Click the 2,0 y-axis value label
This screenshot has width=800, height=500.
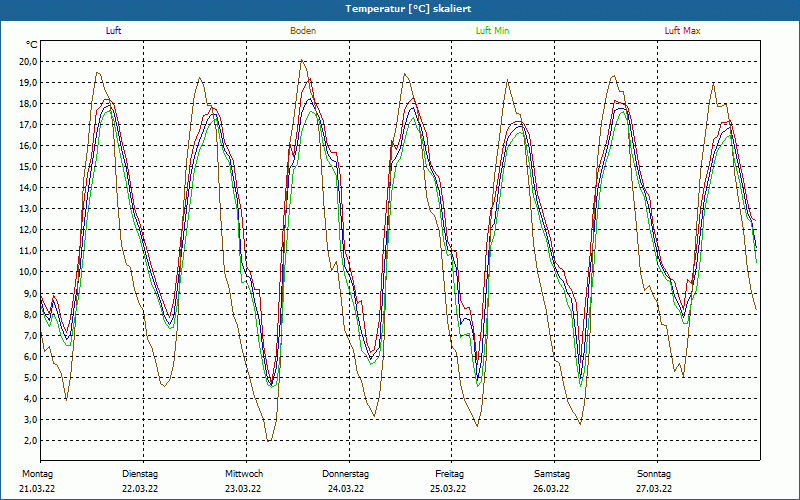pos(31,440)
